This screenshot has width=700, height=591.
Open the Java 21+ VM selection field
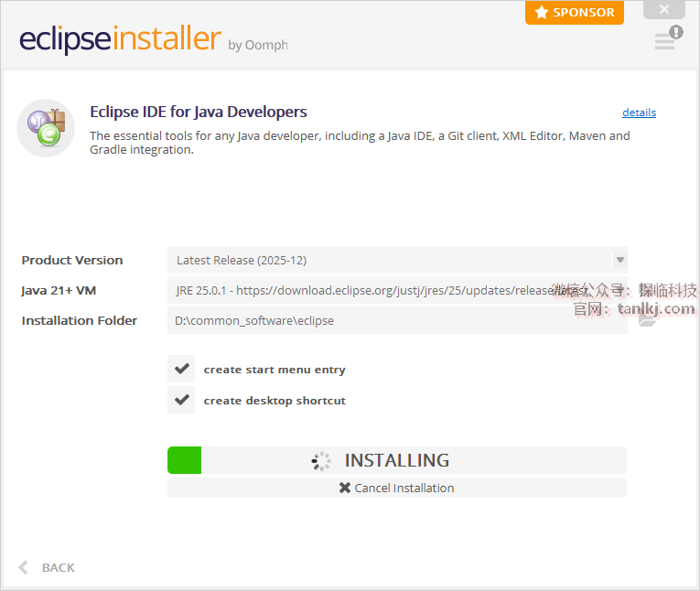[x=397, y=290]
